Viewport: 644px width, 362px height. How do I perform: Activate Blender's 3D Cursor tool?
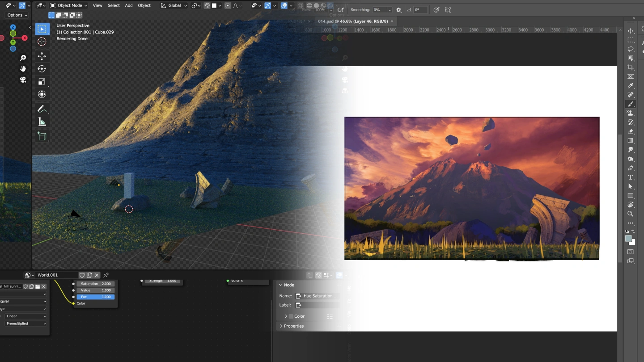42,42
